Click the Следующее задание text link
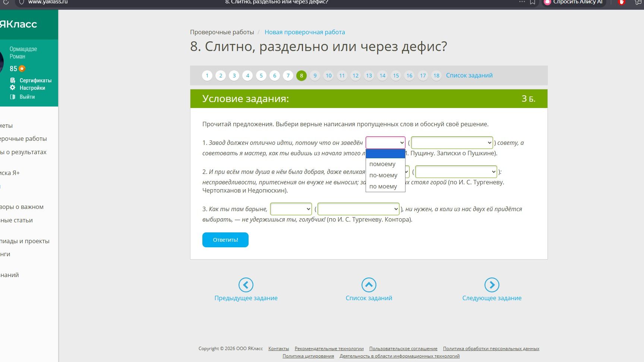Image resolution: width=644 pixels, height=362 pixels. [492, 298]
